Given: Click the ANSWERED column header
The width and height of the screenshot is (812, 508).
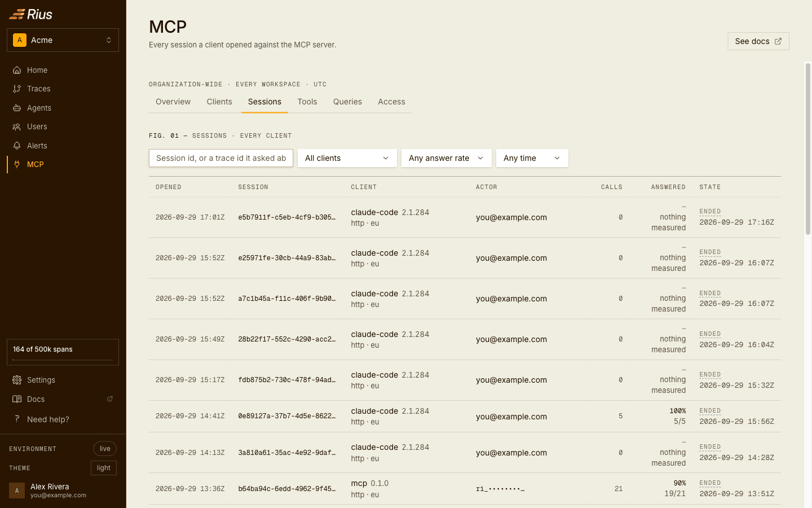Looking at the screenshot, I should tap(668, 187).
